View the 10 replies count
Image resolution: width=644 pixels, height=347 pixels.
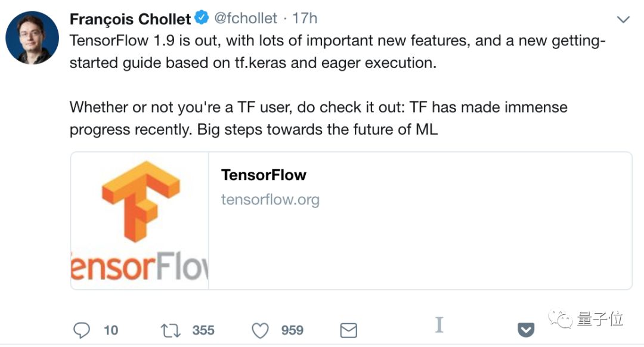tap(111, 330)
